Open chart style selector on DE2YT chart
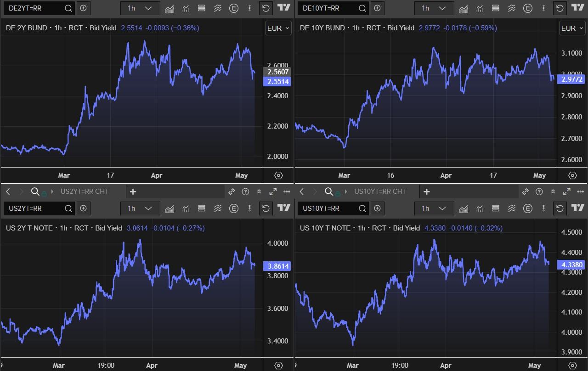This screenshot has height=371, width=588. [x=170, y=8]
